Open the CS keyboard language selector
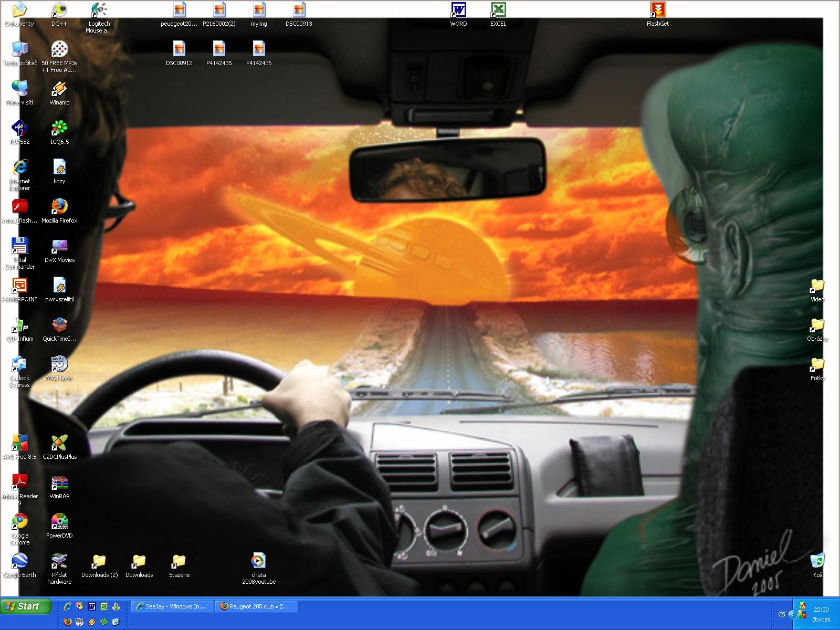This screenshot has height=630, width=840. (x=782, y=614)
